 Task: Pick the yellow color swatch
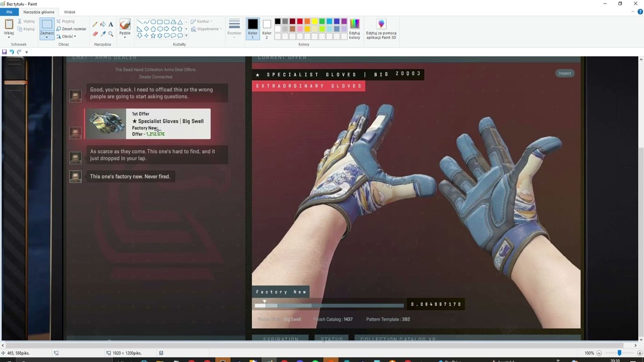(x=314, y=22)
